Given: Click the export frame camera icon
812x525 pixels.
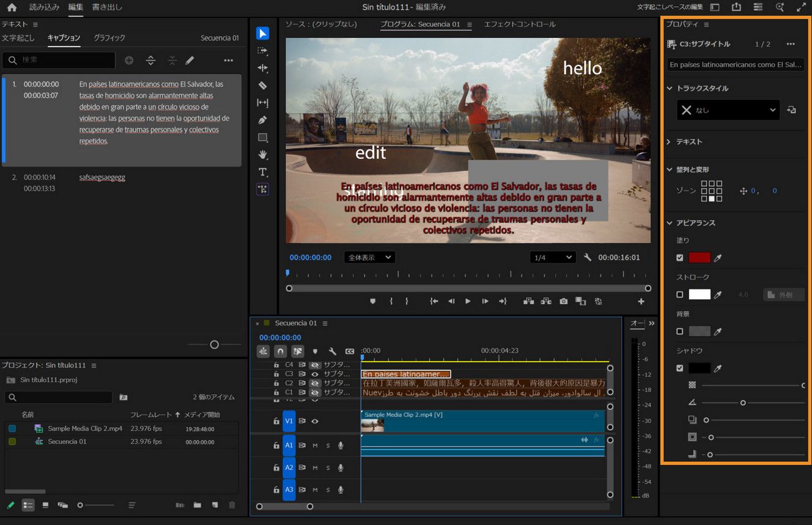Looking at the screenshot, I should pyautogui.click(x=563, y=301).
